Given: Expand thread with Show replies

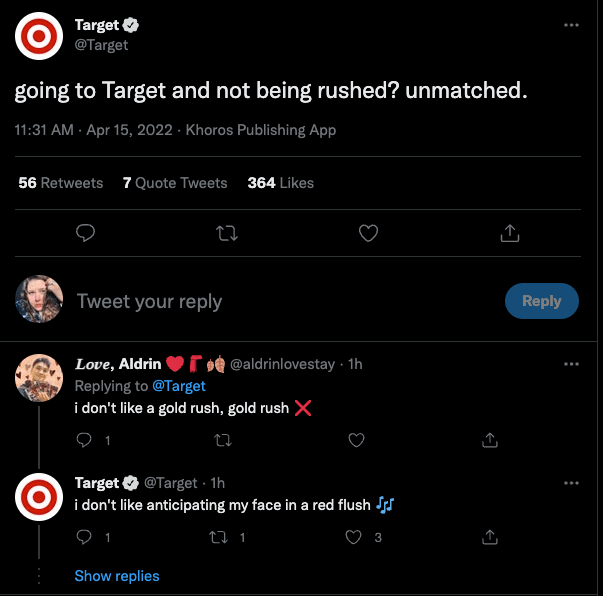Looking at the screenshot, I should click(117, 576).
